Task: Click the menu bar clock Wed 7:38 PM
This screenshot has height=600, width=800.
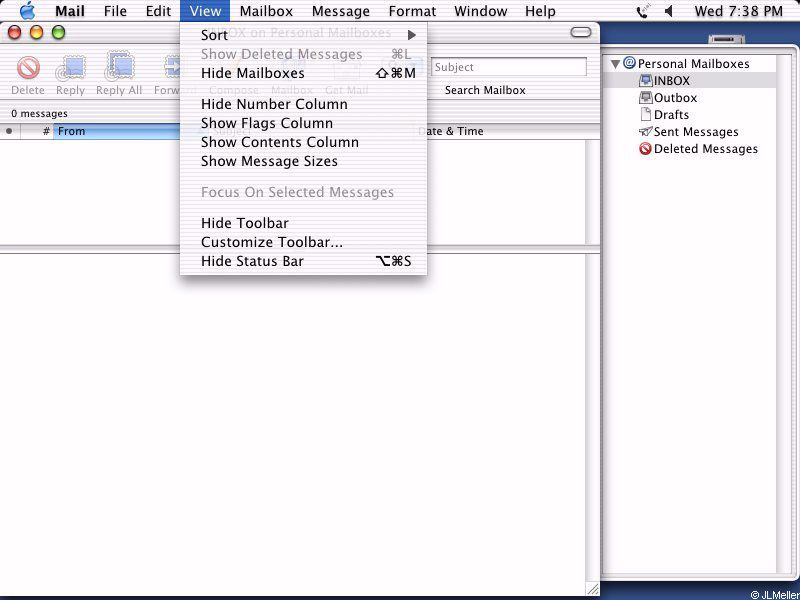Action: 738,11
